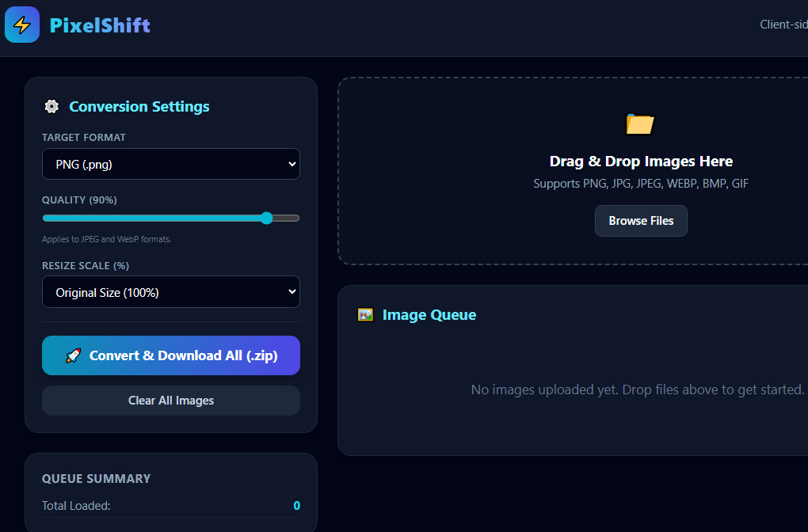The image size is (808, 532).
Task: Click the 'Applies to JPEG and WebP formats.' note
Action: [x=106, y=239]
